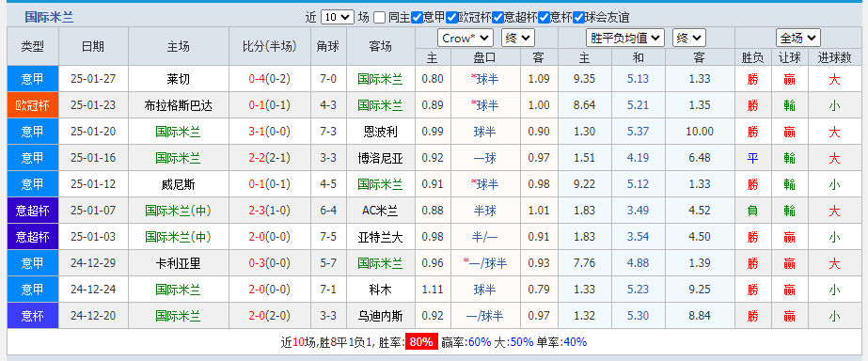This screenshot has height=361, width=868.
Task: Click 意甲 tag on 24-12-24 row
Action: (33, 290)
